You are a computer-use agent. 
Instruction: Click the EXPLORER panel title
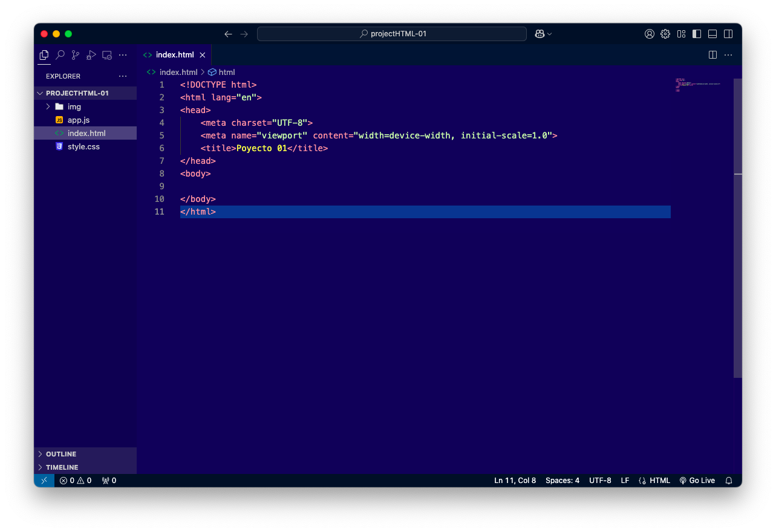[x=63, y=76]
